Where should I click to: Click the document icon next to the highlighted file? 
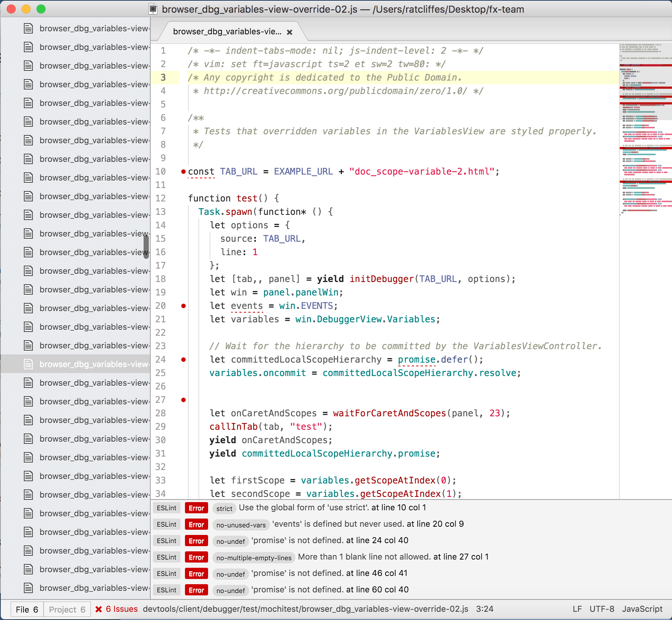[x=28, y=364]
